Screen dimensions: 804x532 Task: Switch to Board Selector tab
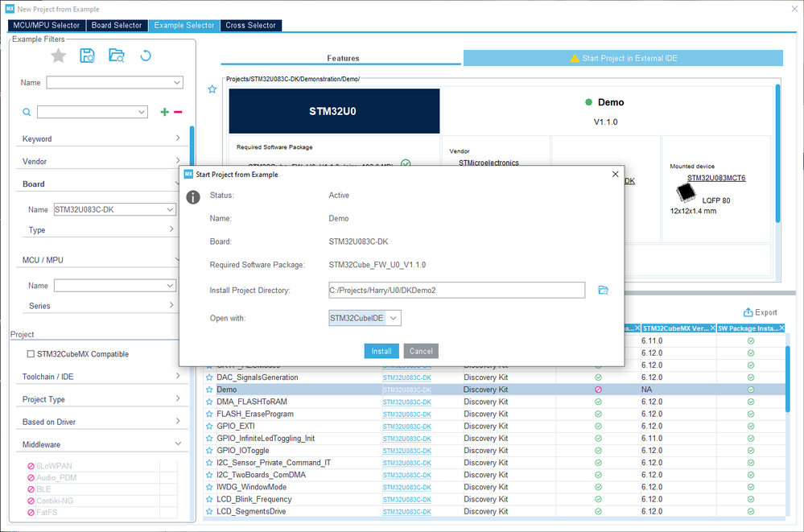117,25
